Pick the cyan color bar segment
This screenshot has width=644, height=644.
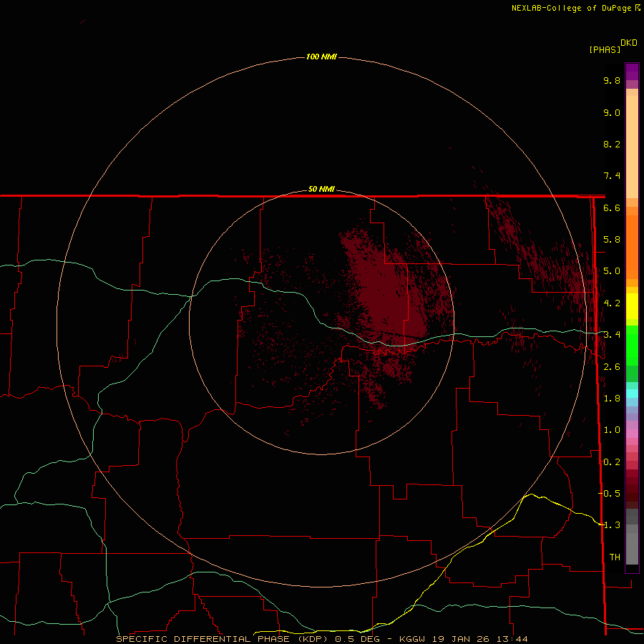[x=632, y=394]
